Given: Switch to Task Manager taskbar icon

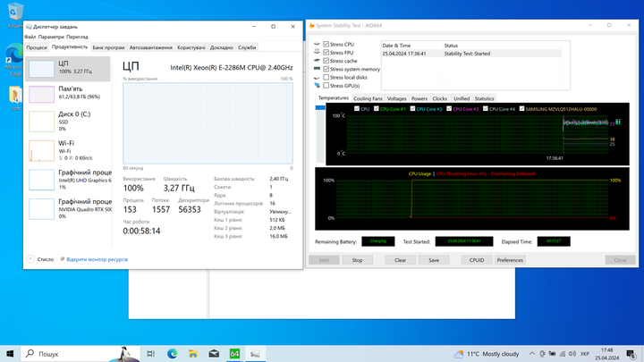Looking at the screenshot, I should 256,353.
